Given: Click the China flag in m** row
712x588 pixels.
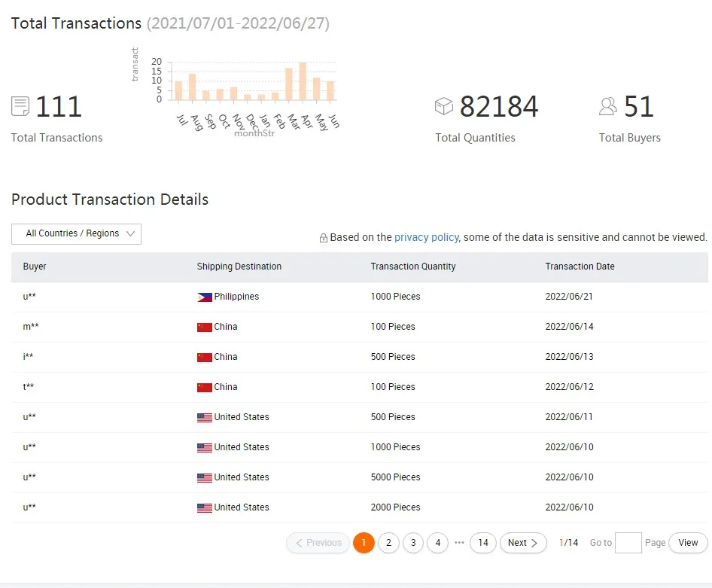Looking at the screenshot, I should click(204, 328).
